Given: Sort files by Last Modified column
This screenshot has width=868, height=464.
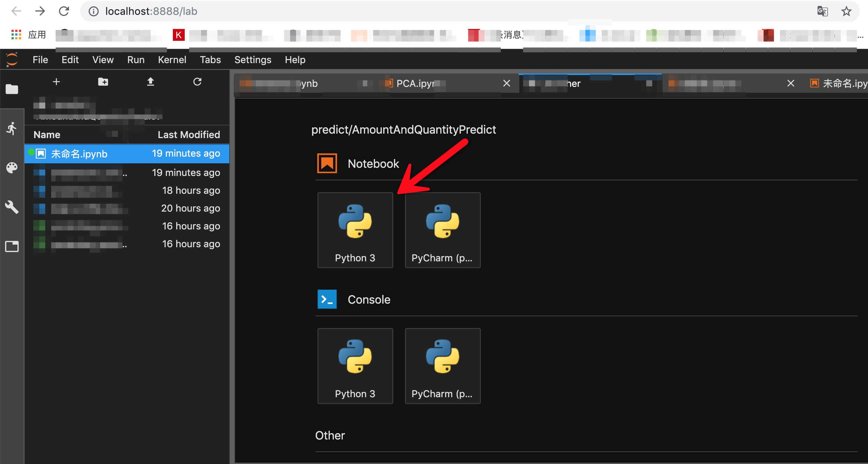Looking at the screenshot, I should click(188, 134).
